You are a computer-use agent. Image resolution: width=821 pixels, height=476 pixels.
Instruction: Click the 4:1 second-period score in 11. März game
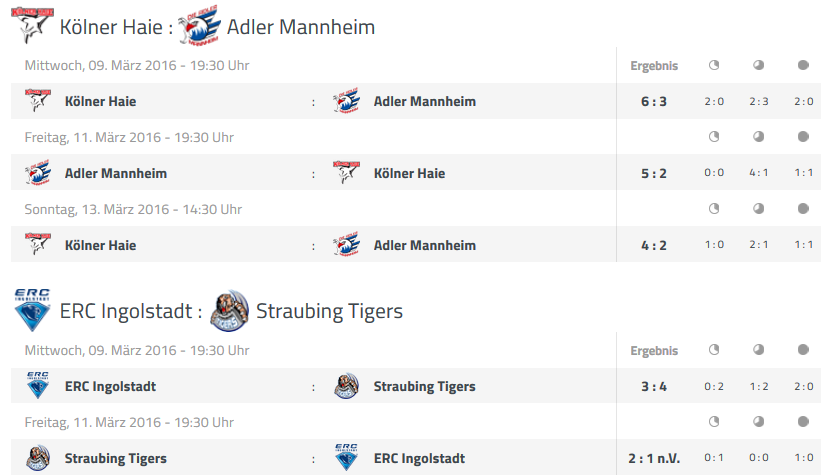point(759,173)
